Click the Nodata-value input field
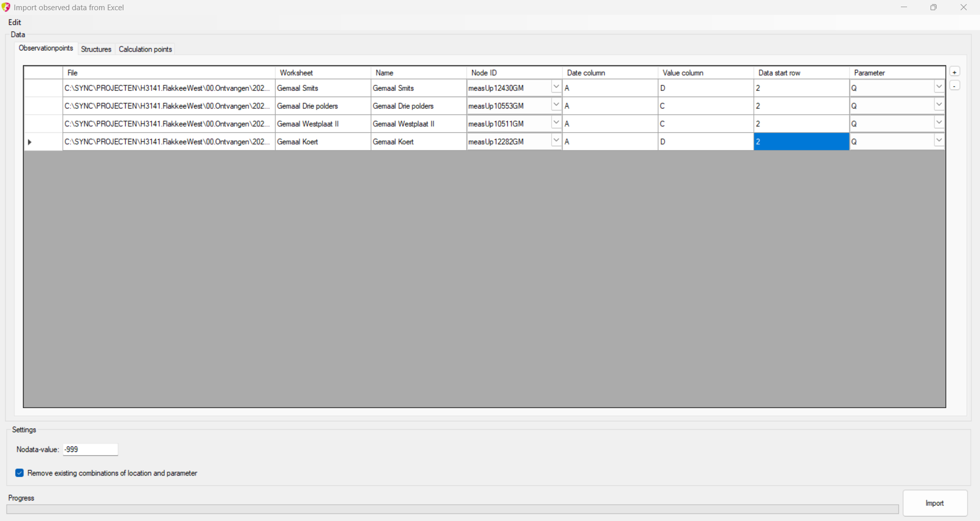 click(90, 449)
